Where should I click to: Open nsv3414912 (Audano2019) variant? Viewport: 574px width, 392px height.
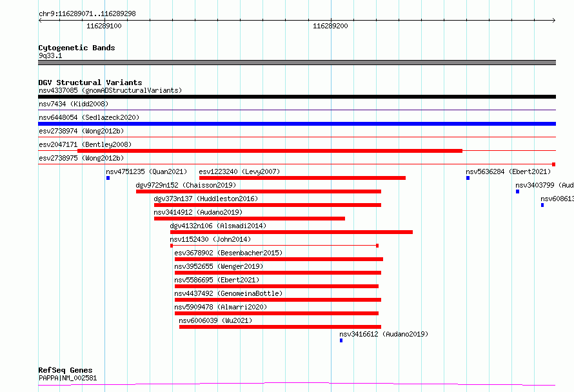[x=198, y=212]
